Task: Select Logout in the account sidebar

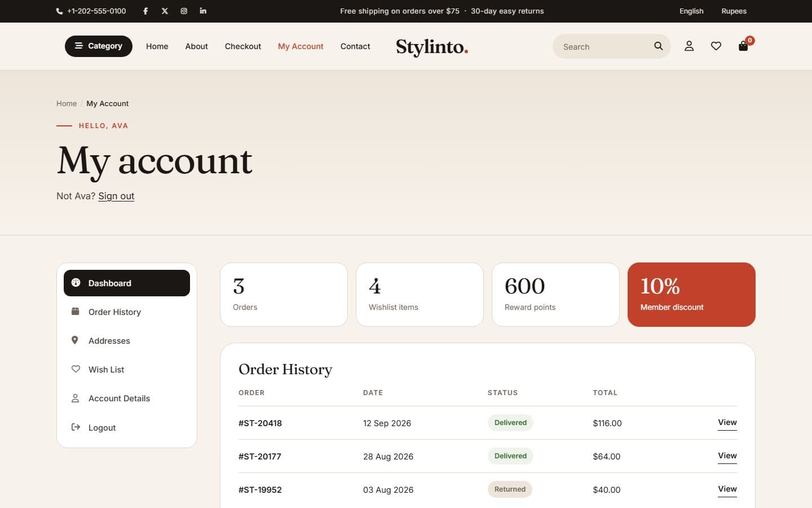Action: 127,427
